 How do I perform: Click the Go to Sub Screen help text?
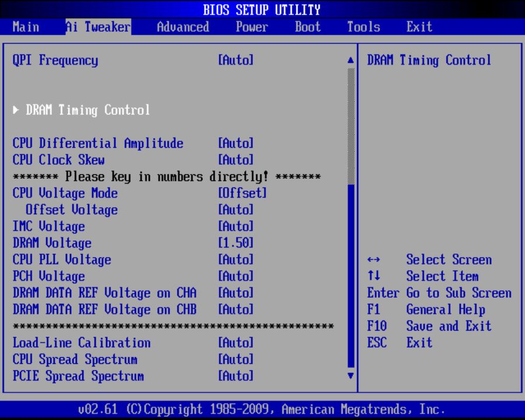coord(459,293)
